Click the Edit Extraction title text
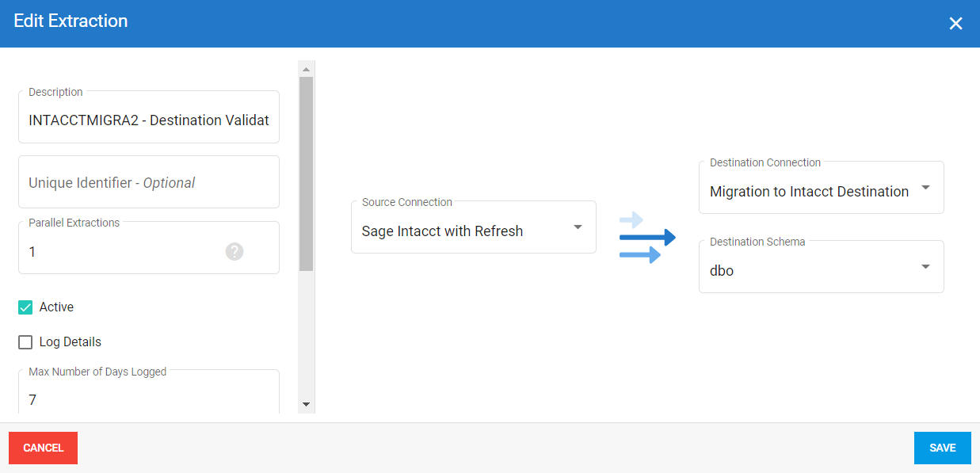 coord(71,21)
